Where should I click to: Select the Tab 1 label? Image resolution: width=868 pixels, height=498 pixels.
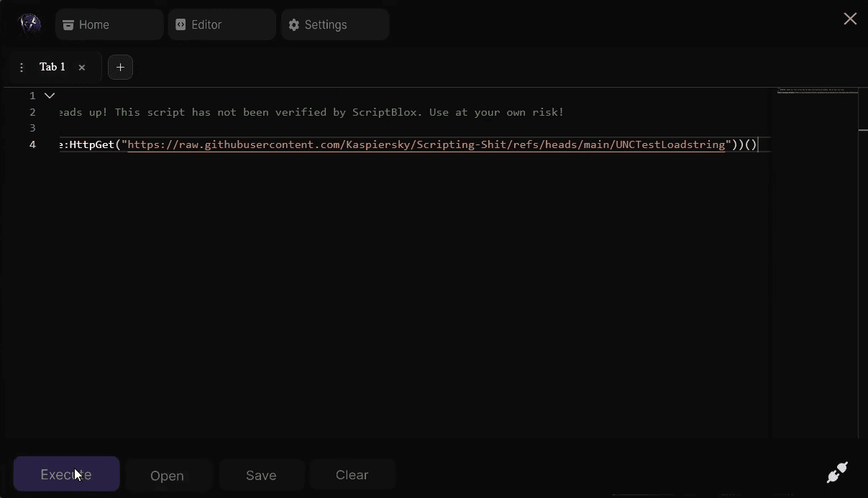click(52, 67)
